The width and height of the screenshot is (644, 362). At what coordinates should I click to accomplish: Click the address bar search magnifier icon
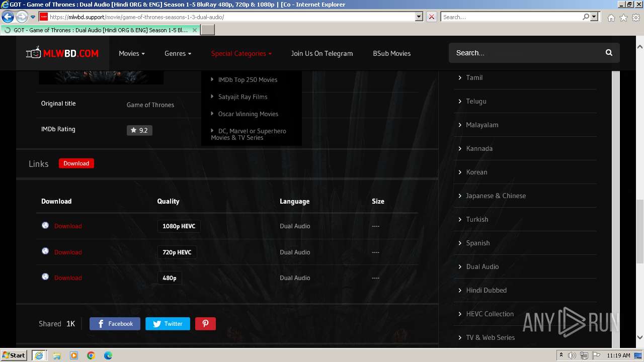pyautogui.click(x=586, y=17)
